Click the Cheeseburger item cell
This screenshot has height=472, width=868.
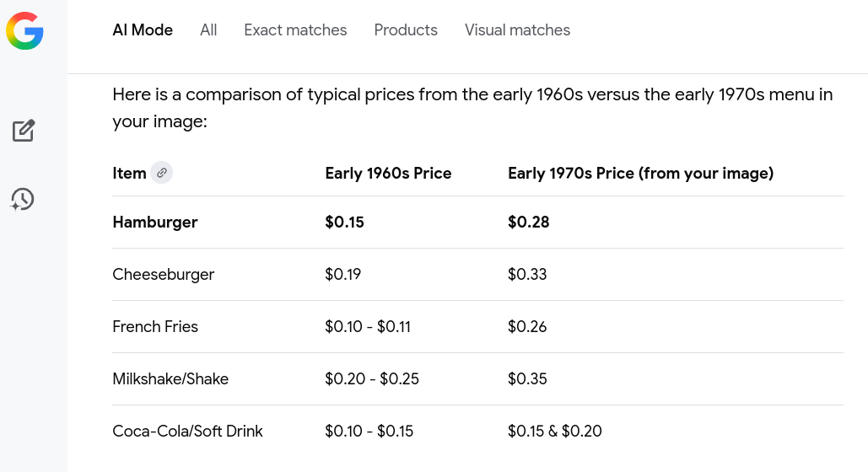pos(164,275)
